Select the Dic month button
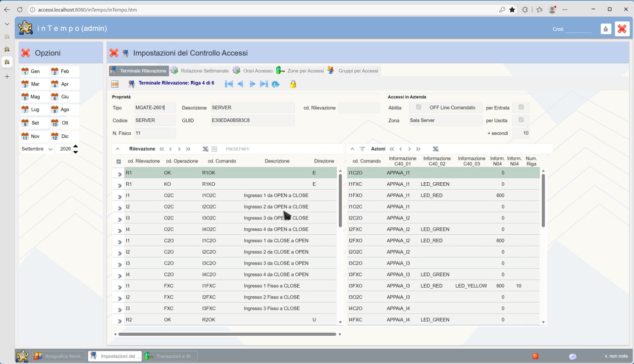Viewport: 634px width, 364px height. click(64, 136)
